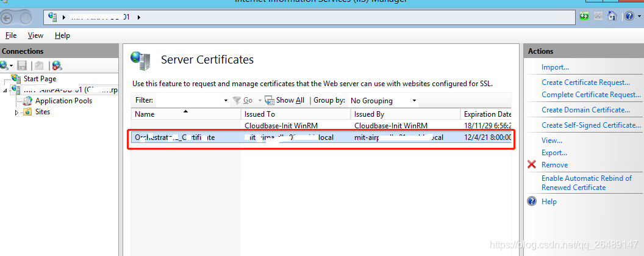Screen dimensions: 644x256
Task: Click the server icon in the address bar
Action: tap(52, 17)
